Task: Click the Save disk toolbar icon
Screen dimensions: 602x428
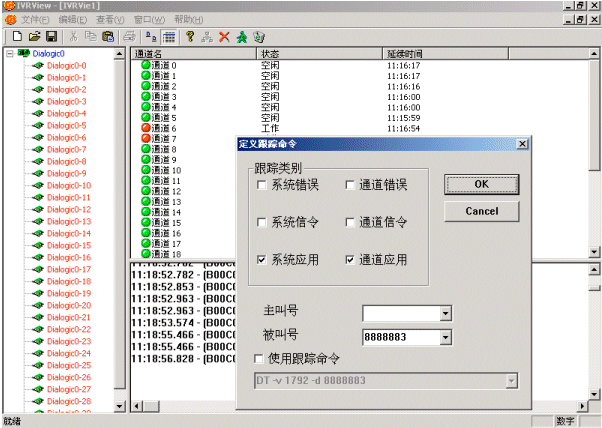Action: 50,36
